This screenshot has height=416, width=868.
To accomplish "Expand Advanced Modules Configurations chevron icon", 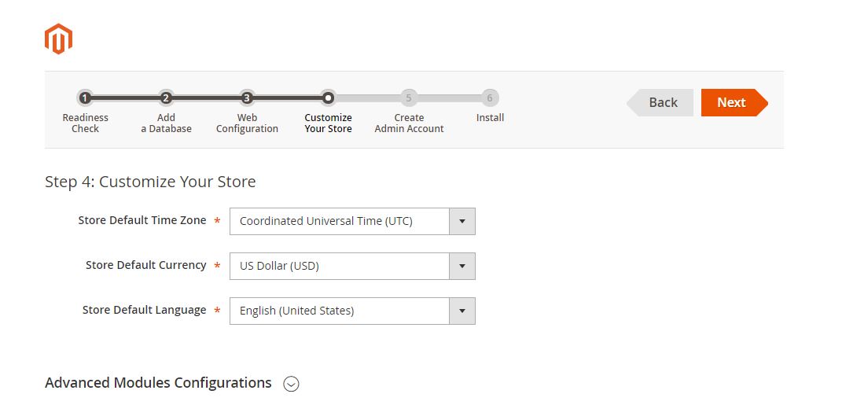I will pos(291,384).
